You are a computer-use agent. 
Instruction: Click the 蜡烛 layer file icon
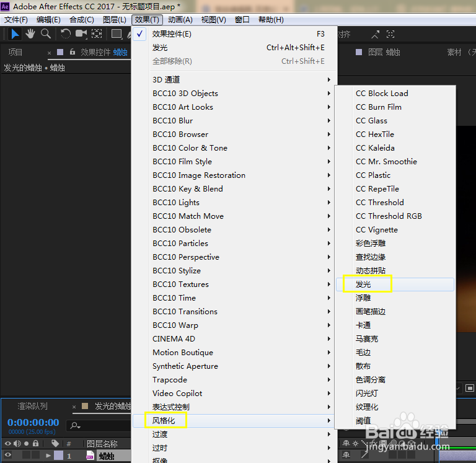click(x=90, y=456)
